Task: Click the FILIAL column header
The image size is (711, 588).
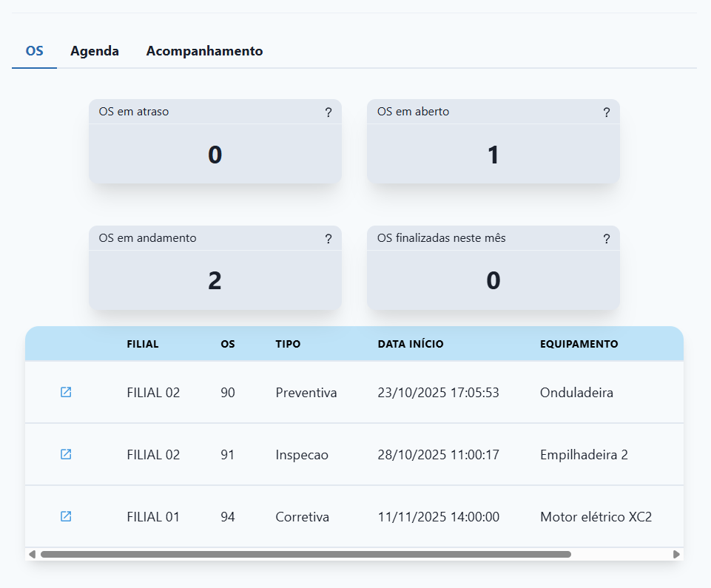Action: click(x=143, y=344)
